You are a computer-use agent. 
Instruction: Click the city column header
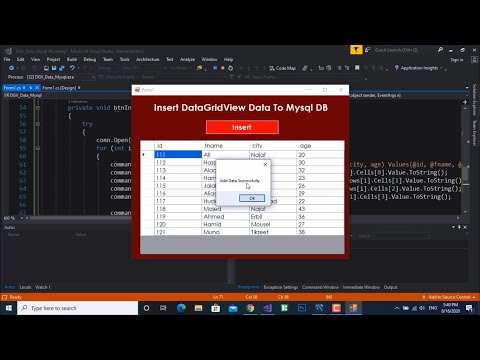(x=273, y=146)
